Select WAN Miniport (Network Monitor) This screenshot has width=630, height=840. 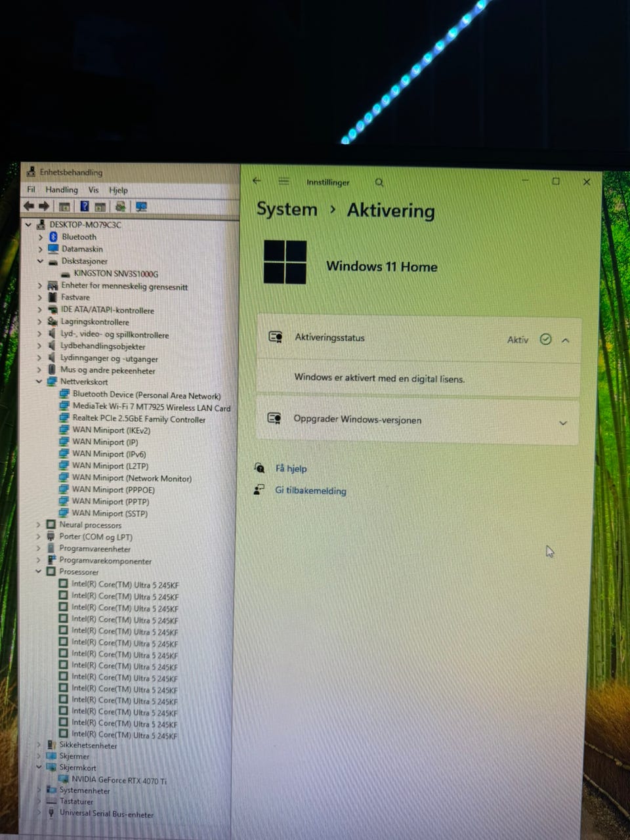pos(132,478)
